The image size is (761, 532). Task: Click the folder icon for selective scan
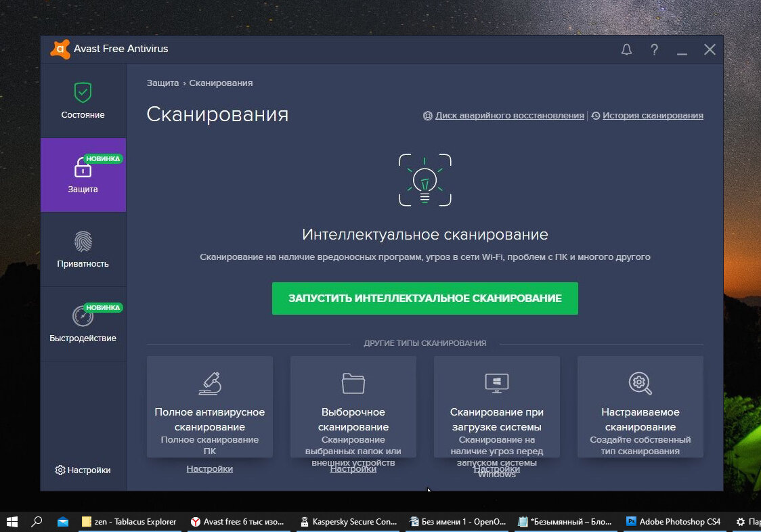tap(353, 384)
